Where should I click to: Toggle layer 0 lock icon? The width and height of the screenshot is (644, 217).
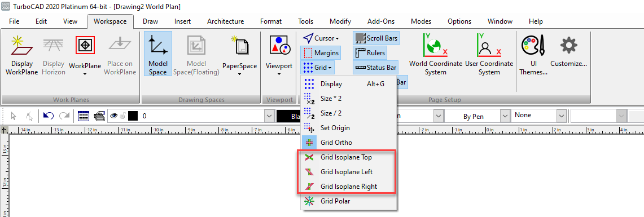pos(122,117)
